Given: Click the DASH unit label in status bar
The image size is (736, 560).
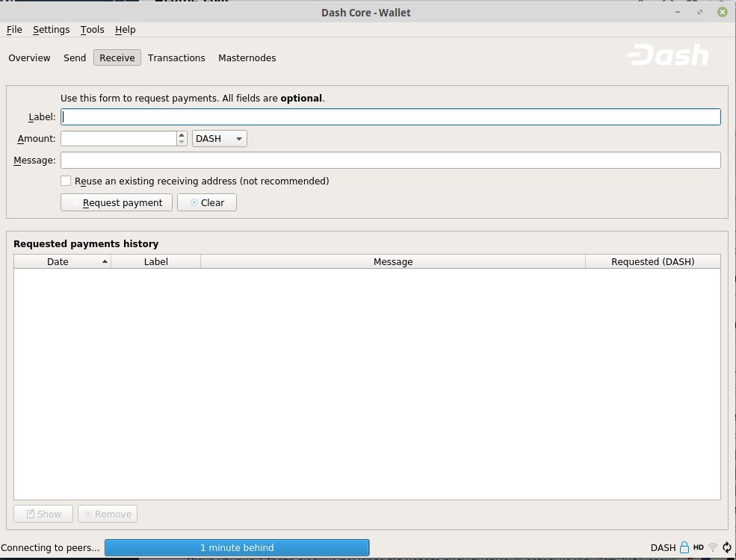Looking at the screenshot, I should 663,547.
